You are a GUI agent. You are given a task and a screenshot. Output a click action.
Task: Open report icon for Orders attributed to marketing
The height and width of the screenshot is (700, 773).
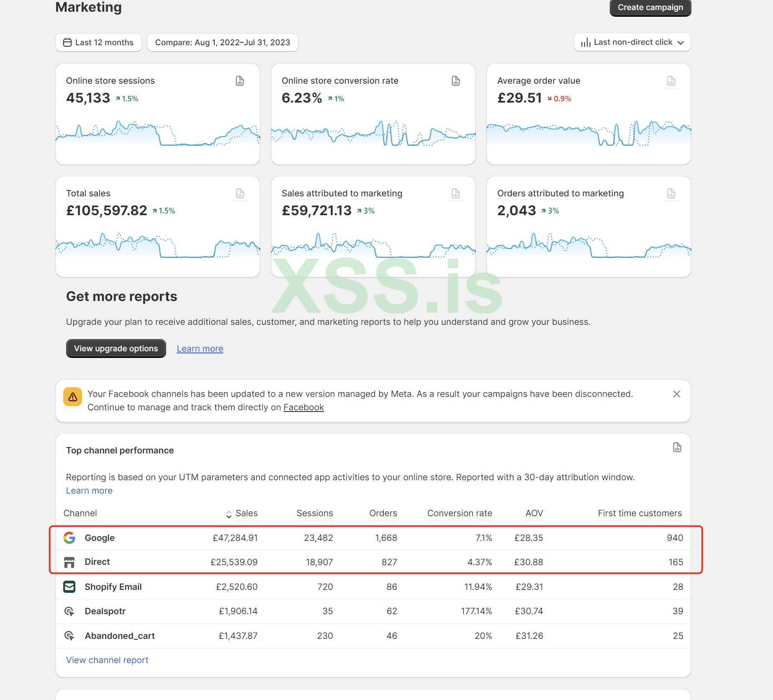point(671,193)
